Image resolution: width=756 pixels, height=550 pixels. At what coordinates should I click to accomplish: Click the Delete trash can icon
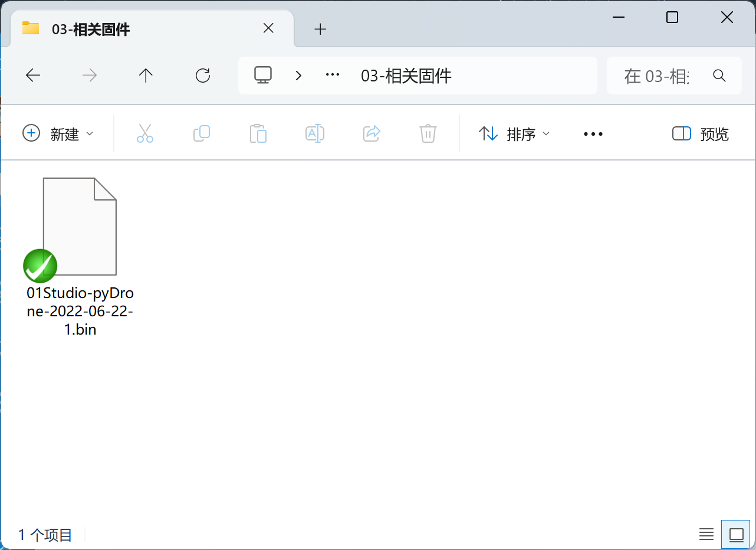click(428, 133)
